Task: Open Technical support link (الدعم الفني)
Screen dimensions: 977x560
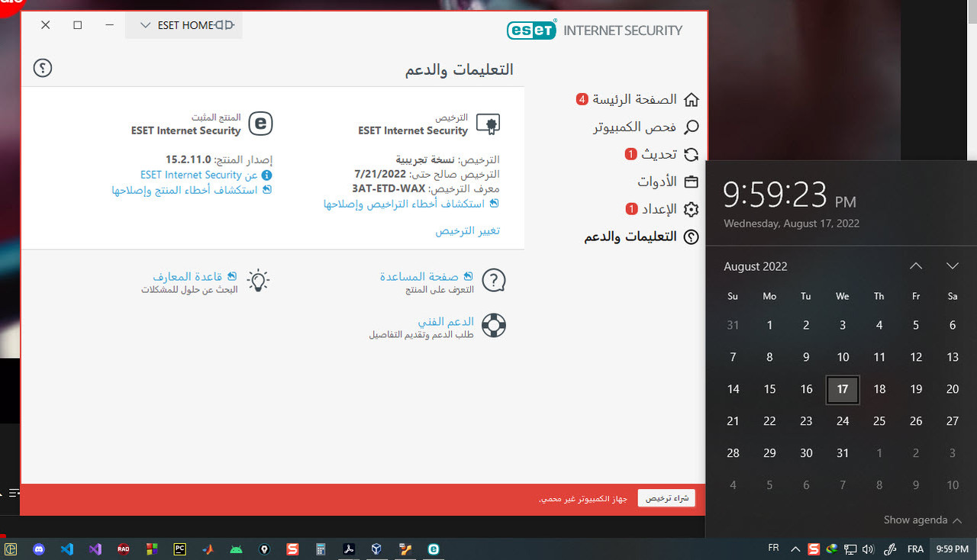Action: click(x=446, y=322)
